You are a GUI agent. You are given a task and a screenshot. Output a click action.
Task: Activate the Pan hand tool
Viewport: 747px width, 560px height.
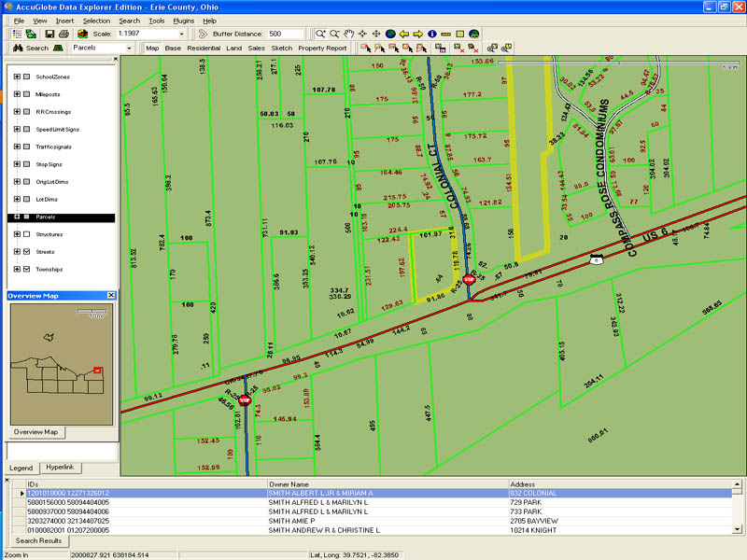click(348, 34)
